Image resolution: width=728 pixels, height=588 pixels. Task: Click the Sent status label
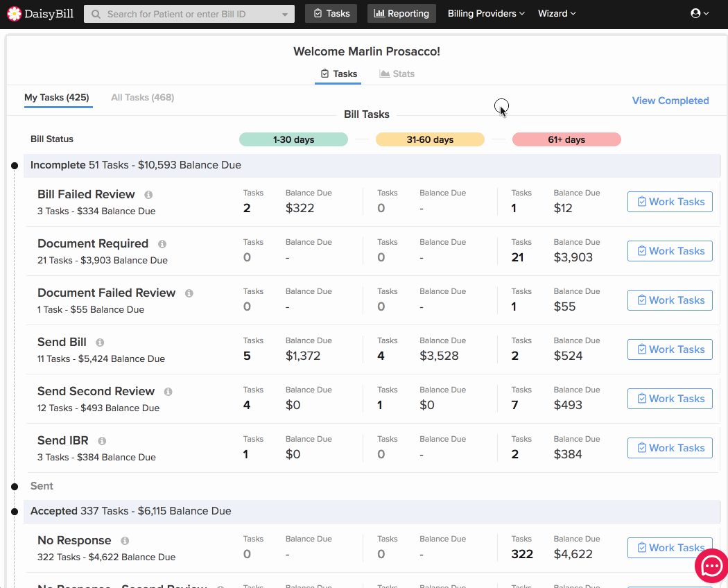[42, 486]
